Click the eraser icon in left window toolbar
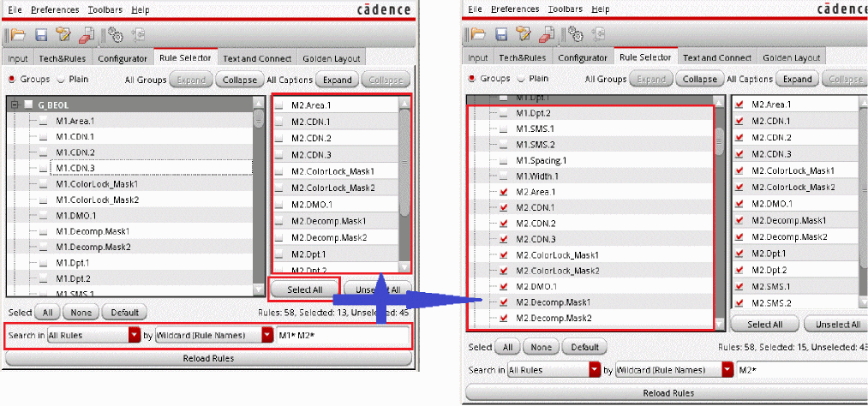This screenshot has width=868, height=406. point(86,36)
